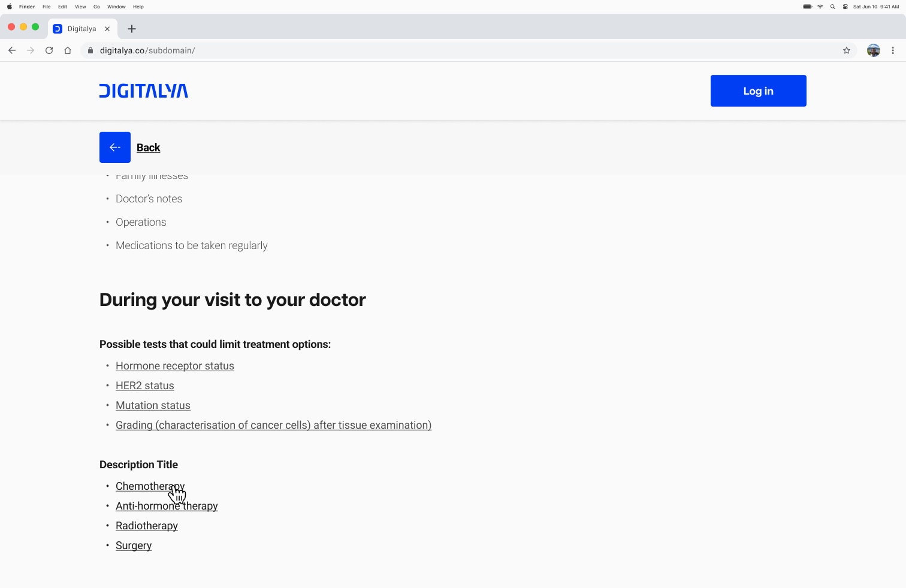Image resolution: width=906 pixels, height=588 pixels.
Task: Open a new browser tab
Action: coord(132,29)
